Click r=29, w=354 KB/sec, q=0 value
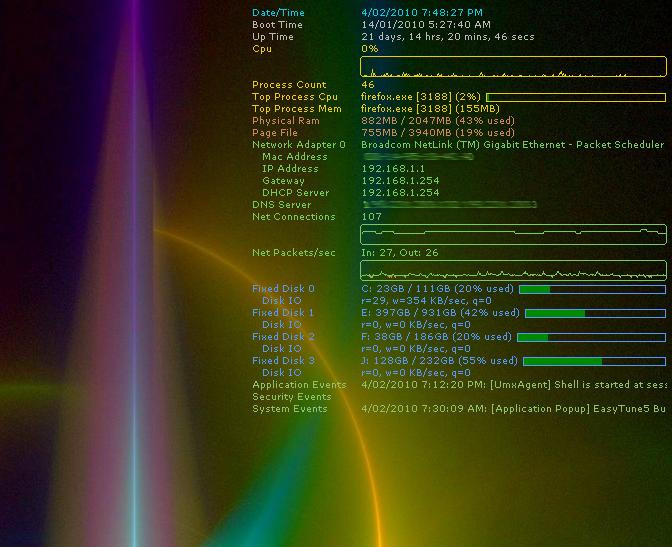Image resolution: width=672 pixels, height=547 pixels. (426, 301)
